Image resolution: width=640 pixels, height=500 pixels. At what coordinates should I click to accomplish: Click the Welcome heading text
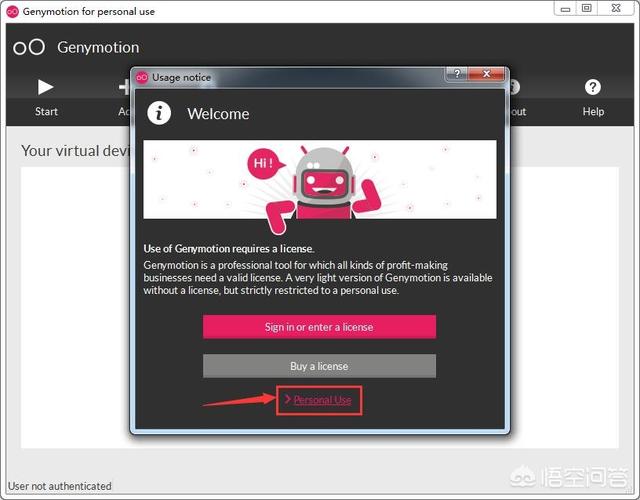click(218, 114)
